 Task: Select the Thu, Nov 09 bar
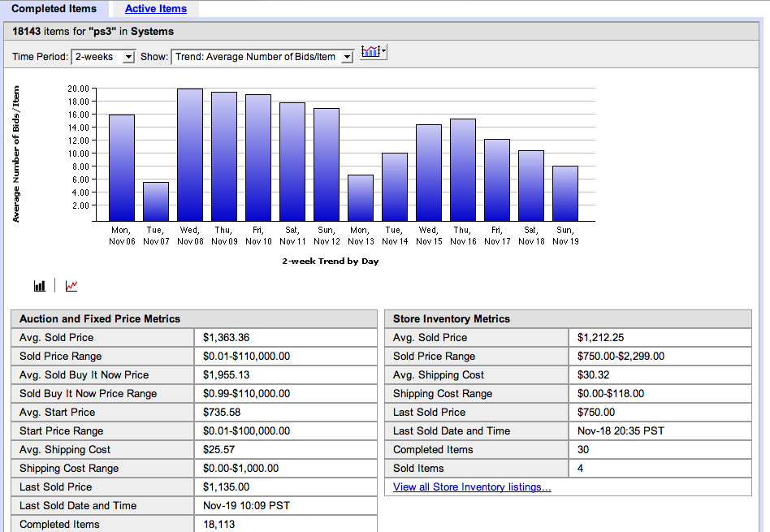[224, 157]
